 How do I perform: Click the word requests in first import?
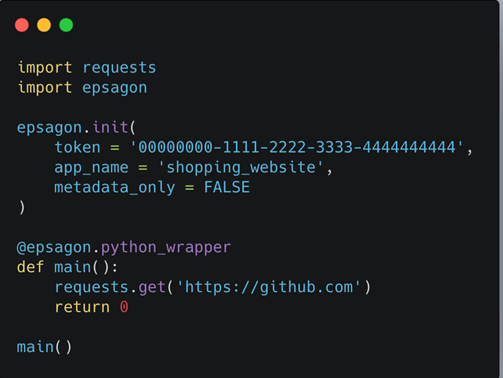119,68
